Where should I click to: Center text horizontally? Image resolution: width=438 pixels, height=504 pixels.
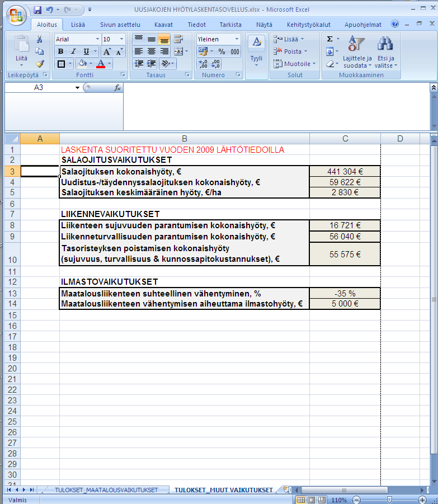click(x=152, y=51)
